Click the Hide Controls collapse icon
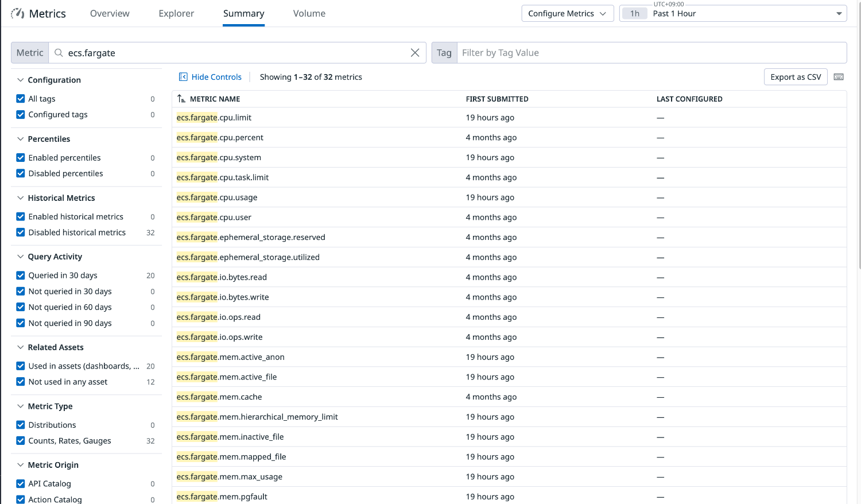Image resolution: width=861 pixels, height=504 pixels. click(x=183, y=76)
